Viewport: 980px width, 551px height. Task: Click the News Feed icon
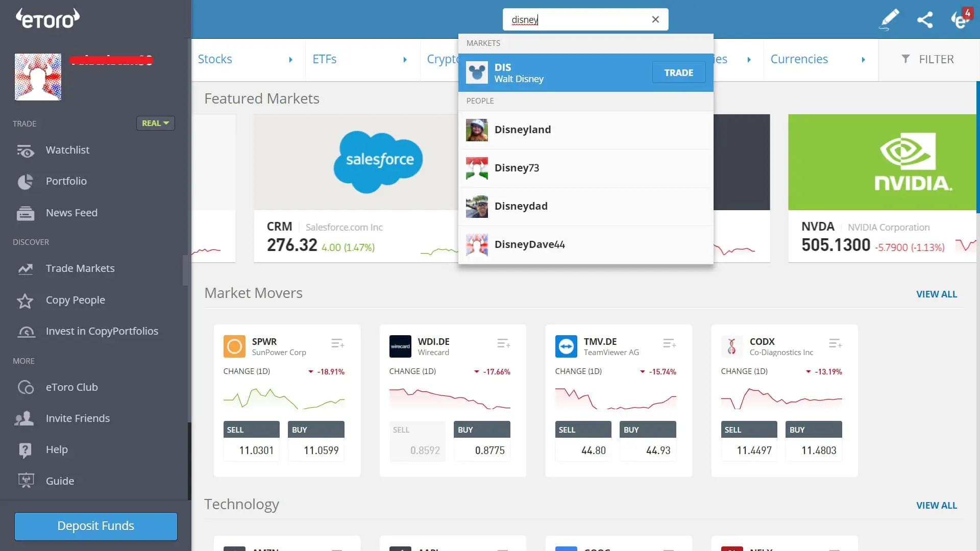coord(25,213)
